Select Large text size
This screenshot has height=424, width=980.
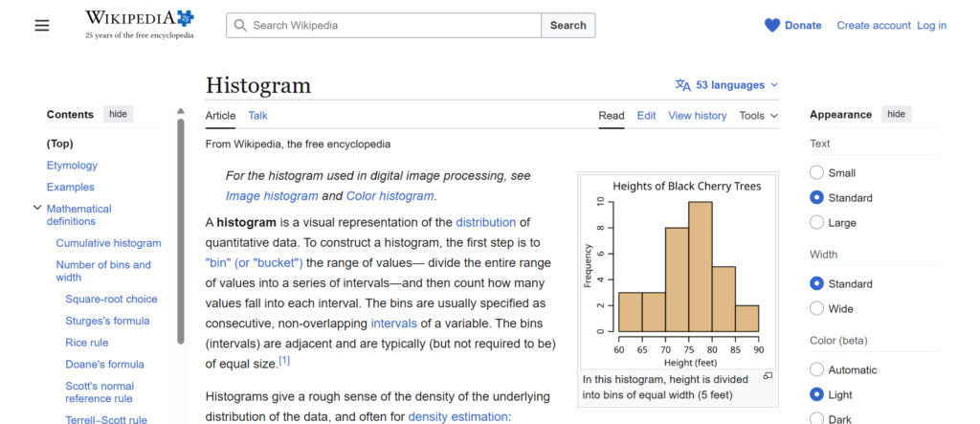click(816, 223)
